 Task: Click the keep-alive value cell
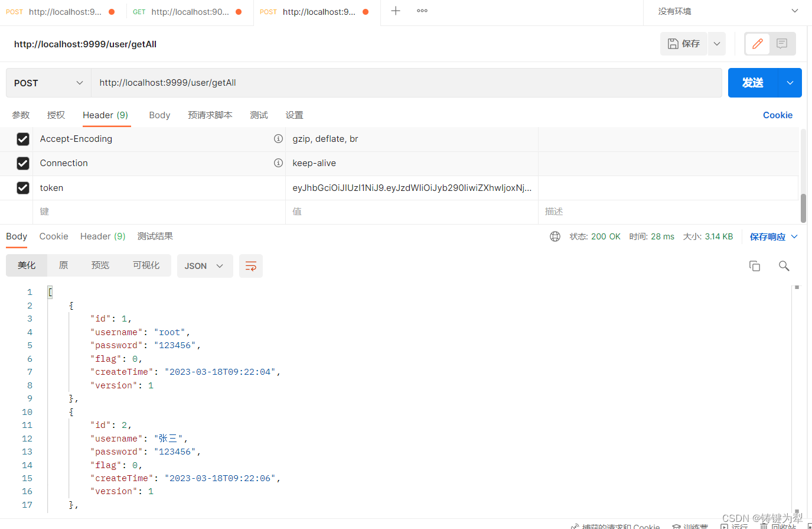(x=412, y=163)
